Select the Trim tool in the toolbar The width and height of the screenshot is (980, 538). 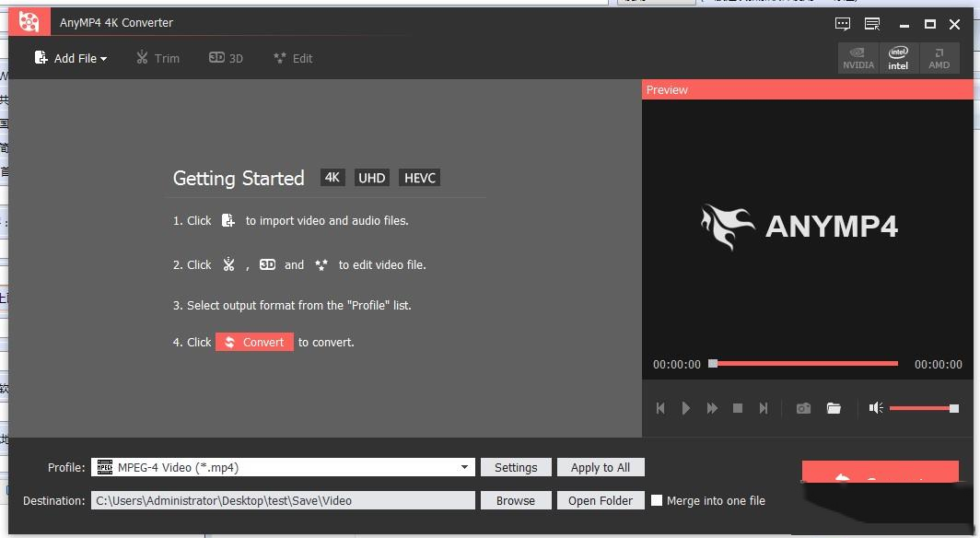157,58
